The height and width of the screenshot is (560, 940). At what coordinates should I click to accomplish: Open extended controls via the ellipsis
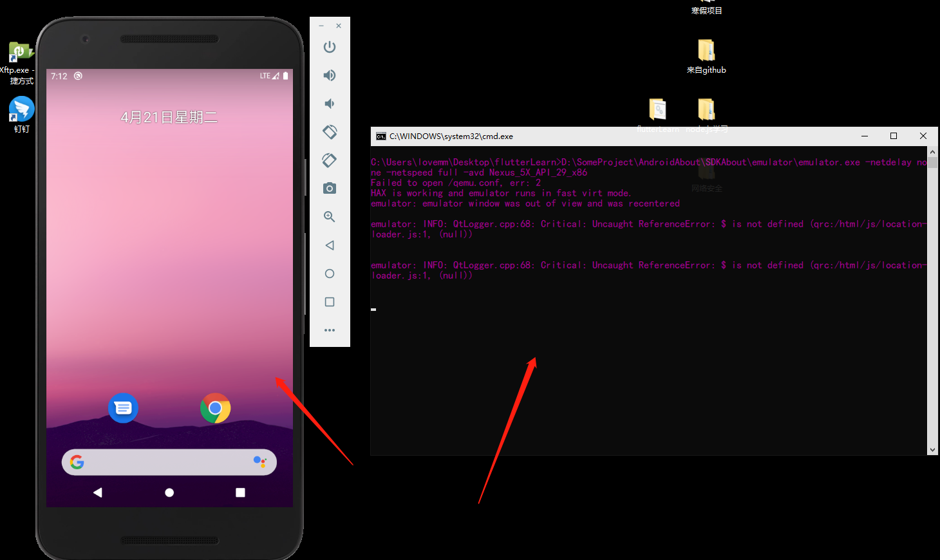pyautogui.click(x=329, y=330)
